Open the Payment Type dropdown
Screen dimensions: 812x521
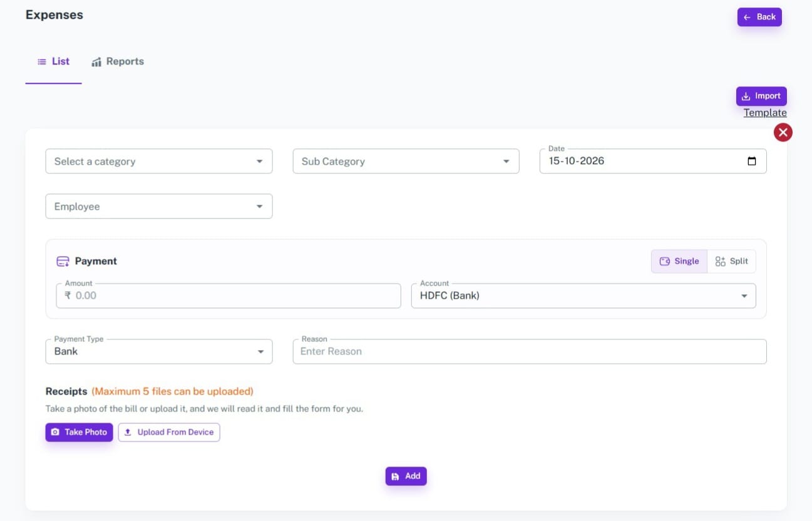pyautogui.click(x=159, y=351)
